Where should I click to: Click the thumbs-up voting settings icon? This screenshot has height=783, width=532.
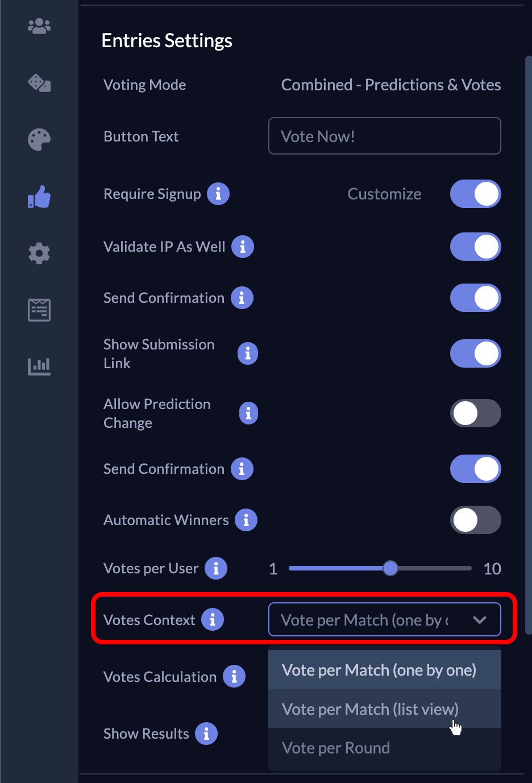pyautogui.click(x=39, y=196)
